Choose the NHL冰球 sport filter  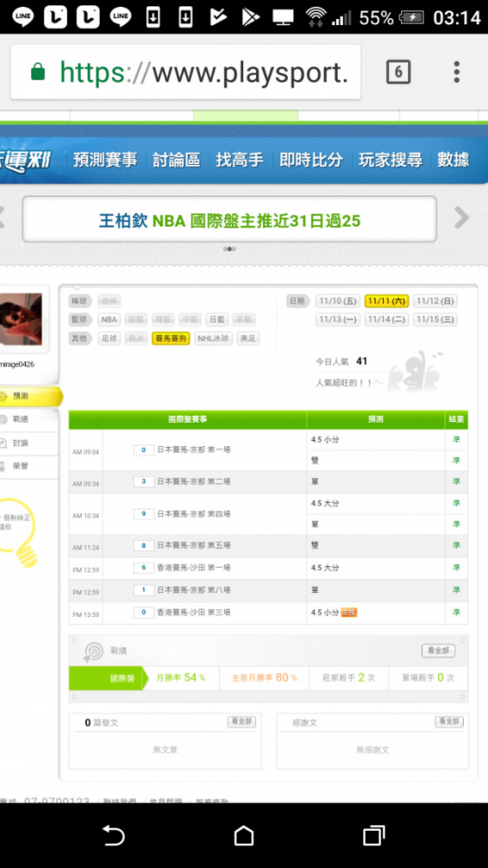(x=214, y=339)
